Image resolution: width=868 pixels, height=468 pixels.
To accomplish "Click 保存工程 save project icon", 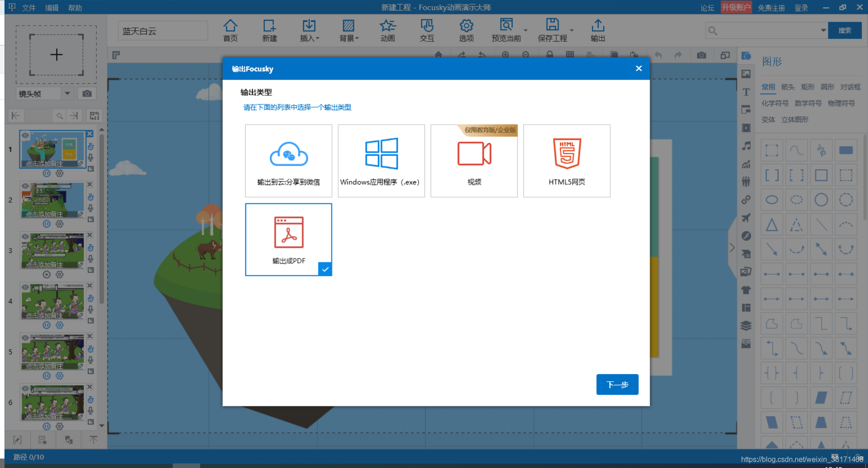I will coord(552,31).
